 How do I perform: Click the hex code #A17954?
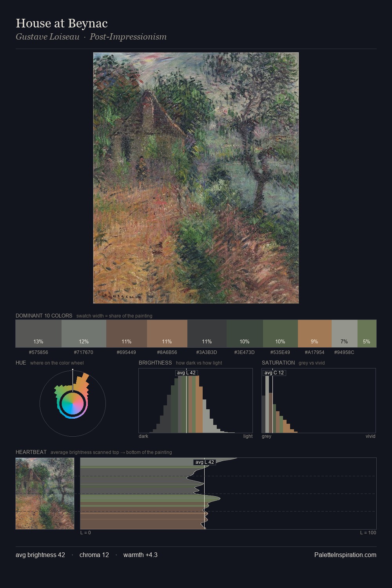pyautogui.click(x=315, y=352)
